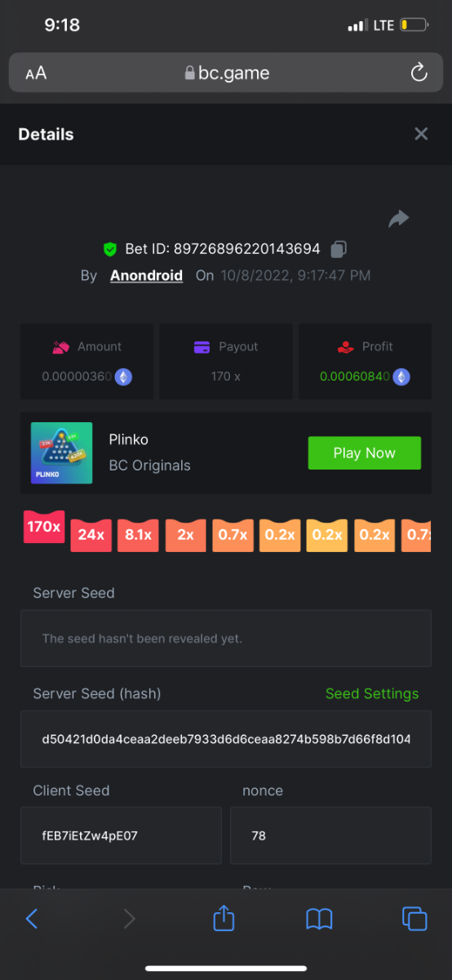Open the Seed Settings link
The image size is (452, 980).
pos(372,693)
